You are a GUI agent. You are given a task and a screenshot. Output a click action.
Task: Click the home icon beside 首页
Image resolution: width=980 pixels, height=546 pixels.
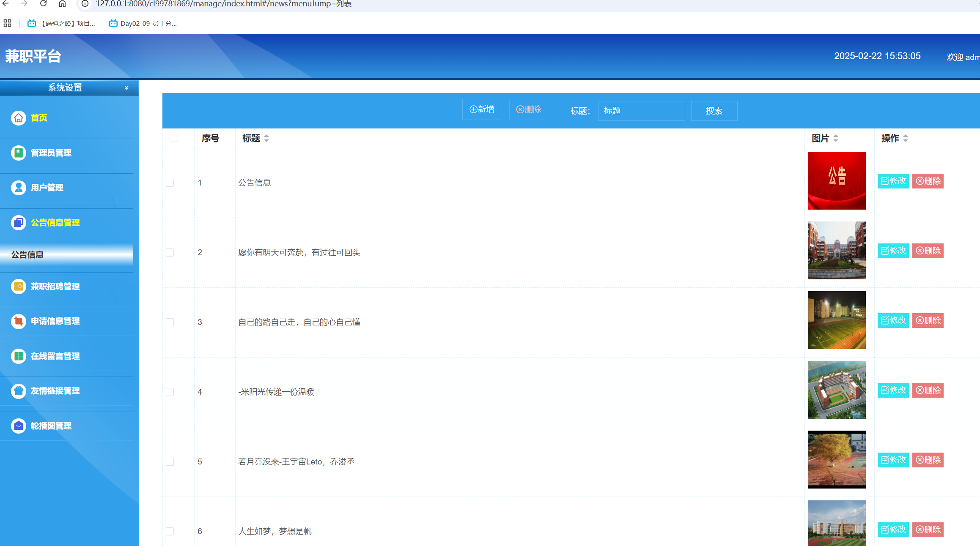click(19, 118)
